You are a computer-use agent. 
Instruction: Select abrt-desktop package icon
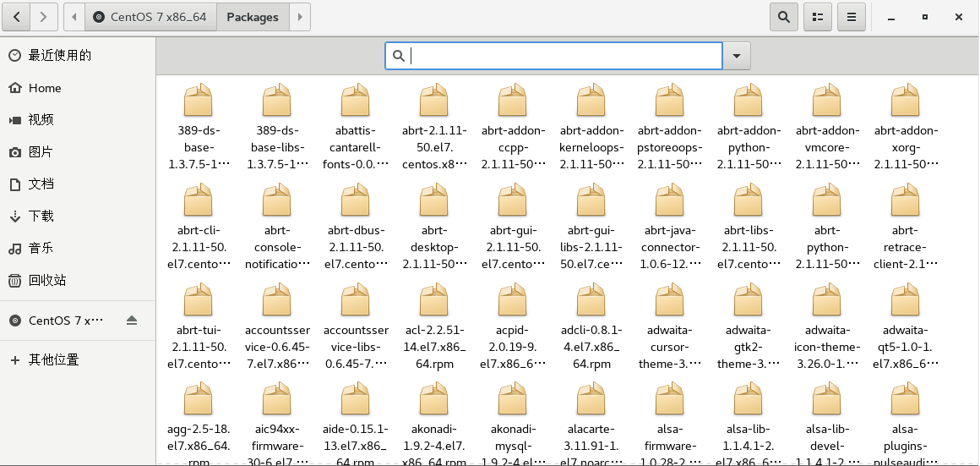tap(434, 200)
